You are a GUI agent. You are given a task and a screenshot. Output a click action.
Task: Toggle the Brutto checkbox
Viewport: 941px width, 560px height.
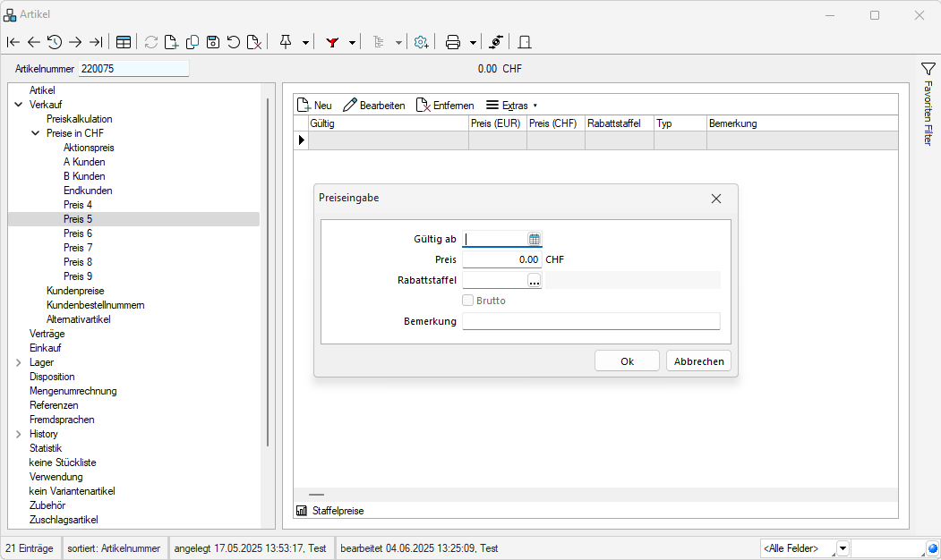[467, 301]
